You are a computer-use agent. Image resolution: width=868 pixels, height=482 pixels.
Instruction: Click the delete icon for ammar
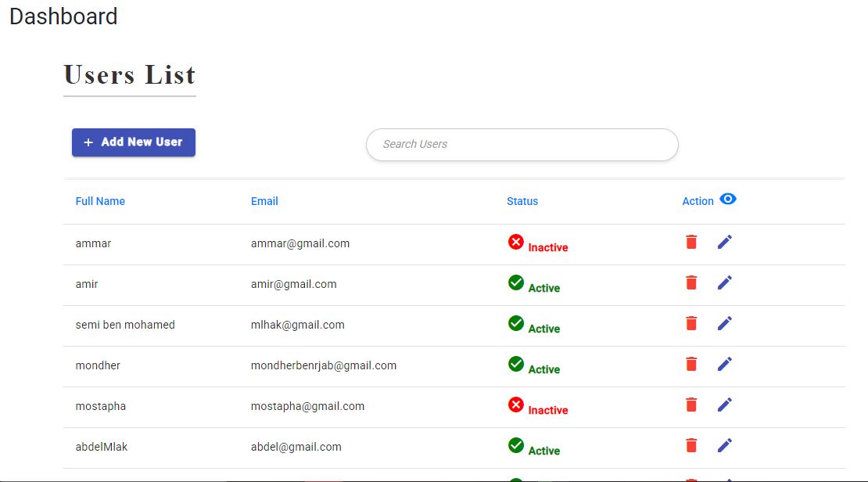690,242
